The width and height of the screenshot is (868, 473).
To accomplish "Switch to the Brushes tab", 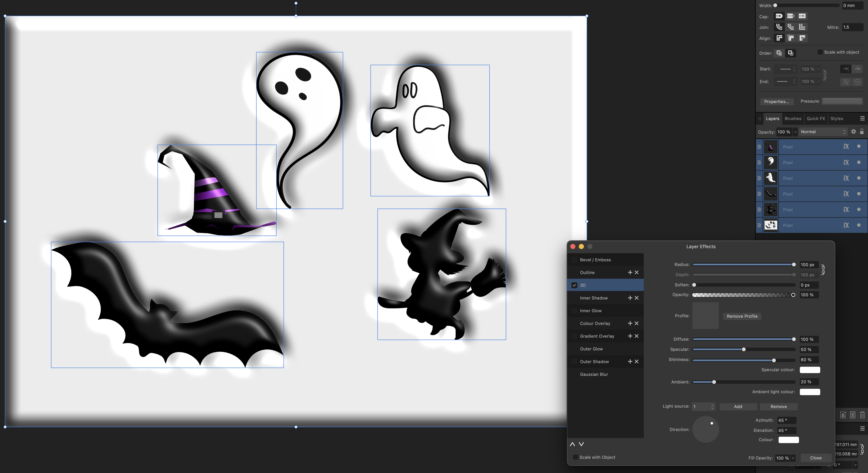I will coord(793,119).
